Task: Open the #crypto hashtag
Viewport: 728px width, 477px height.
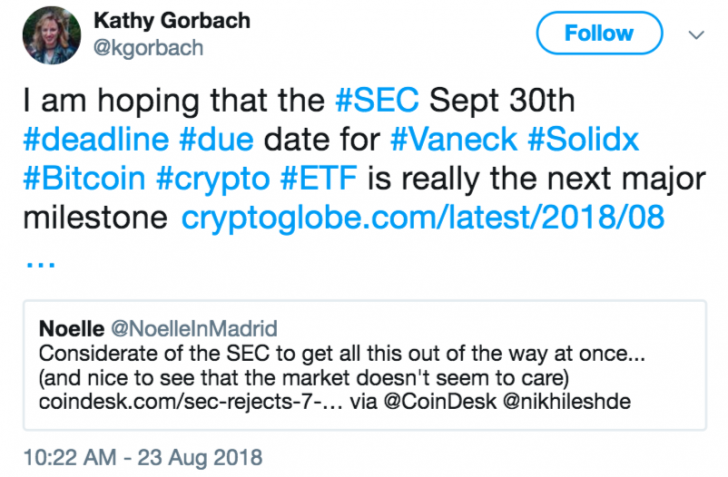Action: click(213, 180)
